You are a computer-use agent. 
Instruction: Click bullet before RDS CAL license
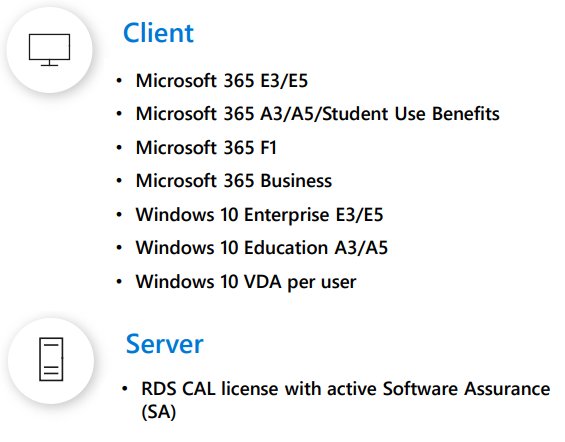click(x=125, y=389)
